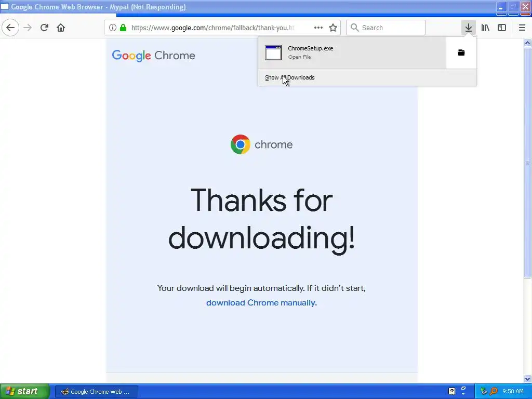
Task: Show site information icon in address bar
Action: pyautogui.click(x=113, y=28)
